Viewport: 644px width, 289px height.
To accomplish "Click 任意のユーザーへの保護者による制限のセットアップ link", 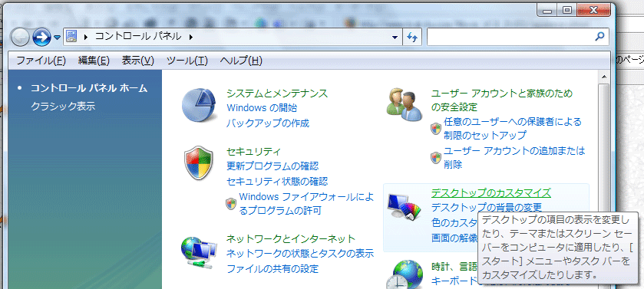I will pos(513,128).
